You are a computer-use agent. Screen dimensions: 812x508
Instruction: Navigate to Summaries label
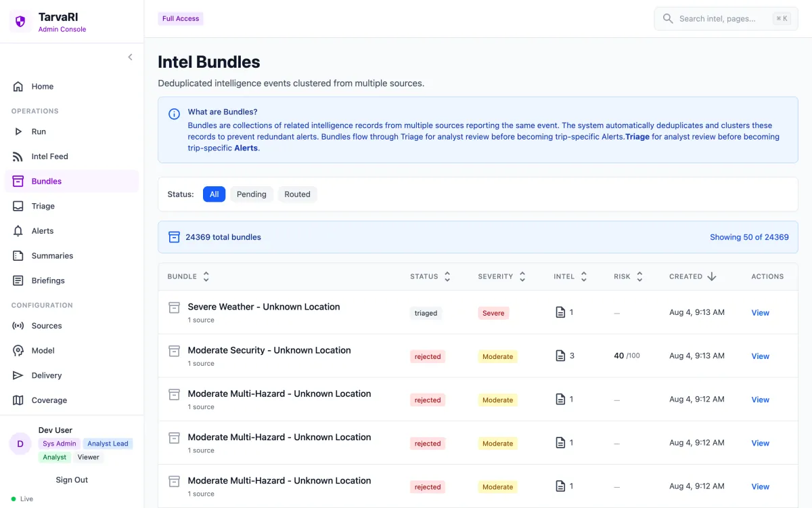pyautogui.click(x=52, y=256)
